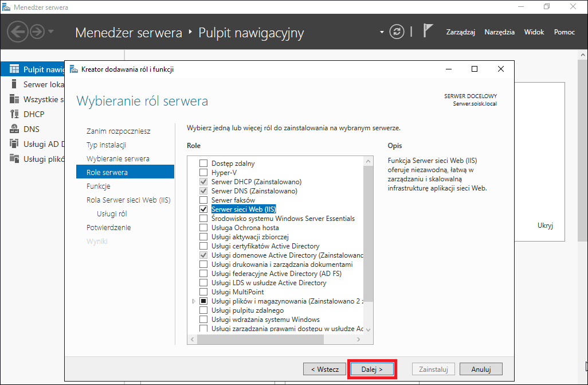Open the Narzędzia menu
This screenshot has height=385, width=588.
point(500,32)
